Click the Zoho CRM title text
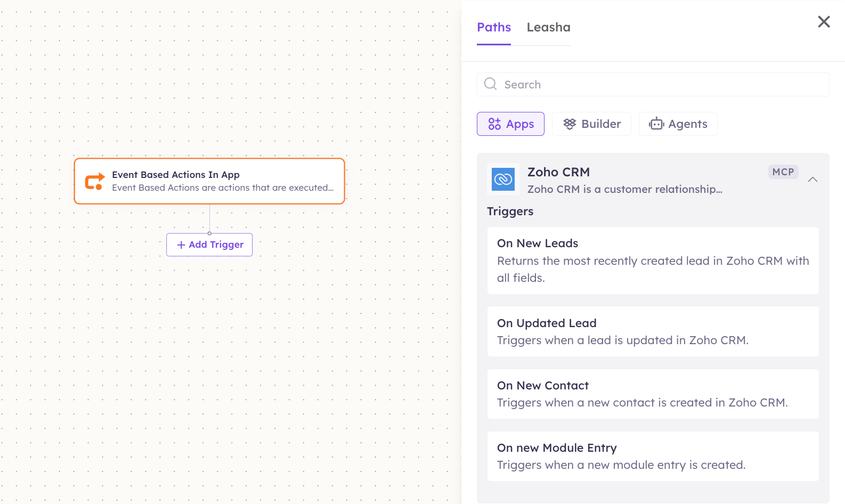This screenshot has width=845, height=504. click(558, 172)
